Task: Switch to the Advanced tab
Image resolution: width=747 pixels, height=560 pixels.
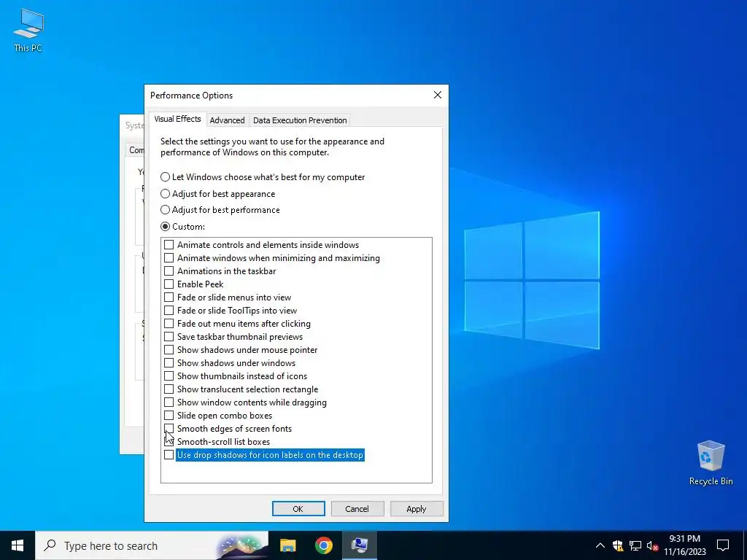Action: tap(228, 120)
